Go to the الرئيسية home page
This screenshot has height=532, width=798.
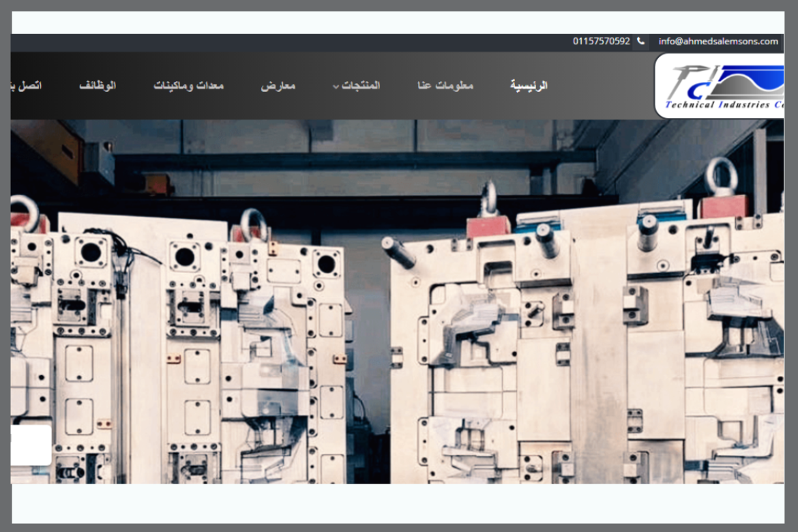coord(529,86)
